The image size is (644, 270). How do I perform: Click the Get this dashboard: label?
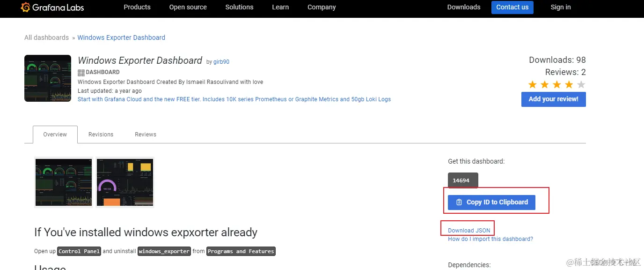(476, 161)
